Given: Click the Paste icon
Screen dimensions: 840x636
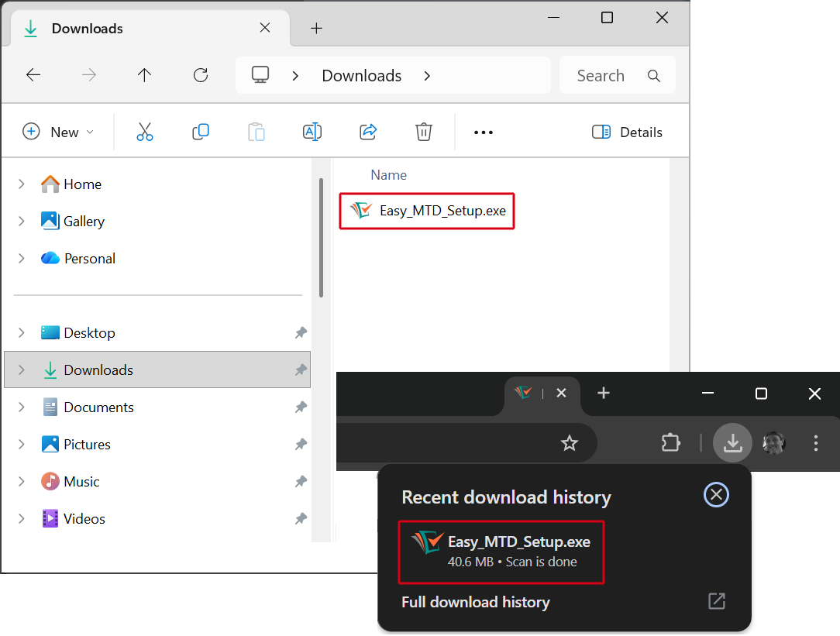Looking at the screenshot, I should [x=256, y=132].
